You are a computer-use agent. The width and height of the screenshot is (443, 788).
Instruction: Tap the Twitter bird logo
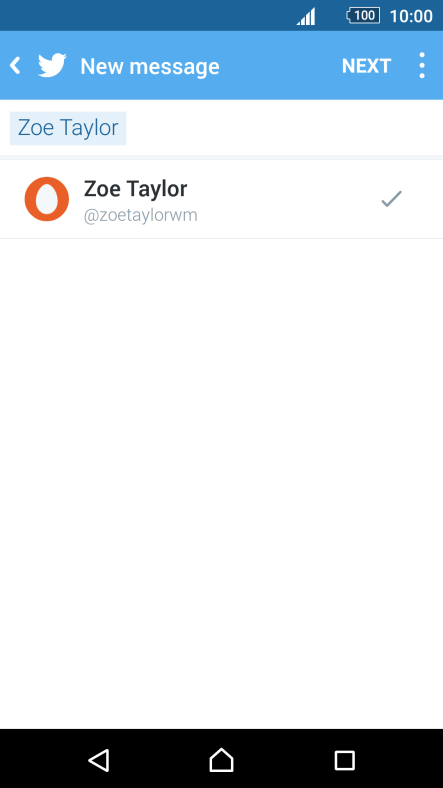coord(52,65)
